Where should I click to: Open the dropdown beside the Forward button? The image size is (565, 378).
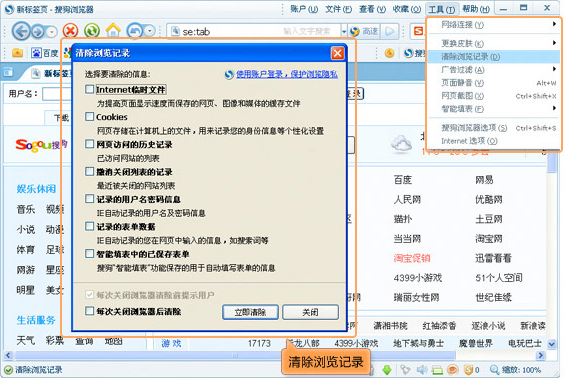pos(52,32)
